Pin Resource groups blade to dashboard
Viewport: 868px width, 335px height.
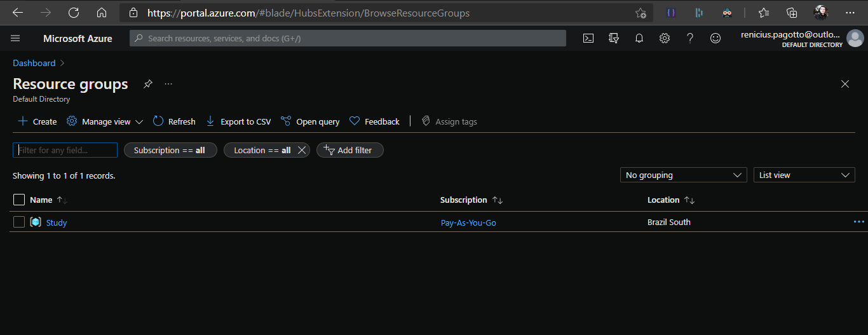148,84
